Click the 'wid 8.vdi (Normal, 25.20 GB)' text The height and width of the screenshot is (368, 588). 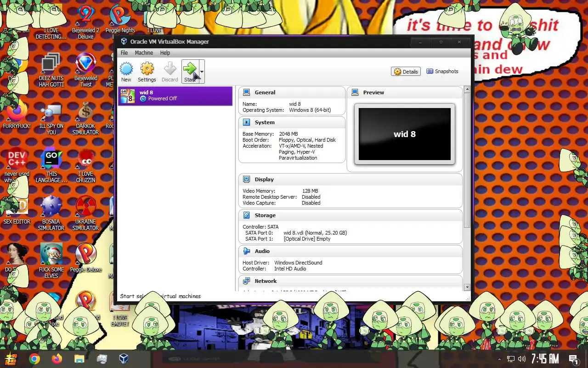pyautogui.click(x=315, y=233)
